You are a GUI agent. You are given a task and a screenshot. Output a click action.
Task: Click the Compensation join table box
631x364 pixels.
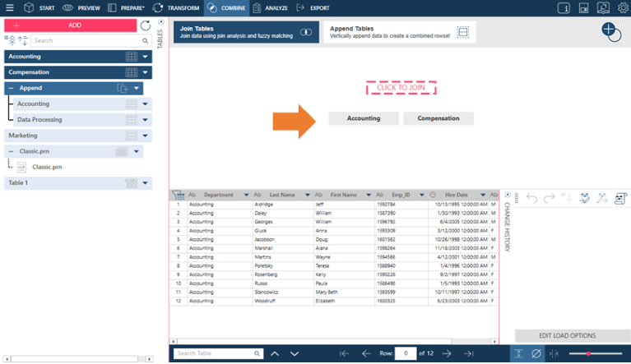[438, 118]
